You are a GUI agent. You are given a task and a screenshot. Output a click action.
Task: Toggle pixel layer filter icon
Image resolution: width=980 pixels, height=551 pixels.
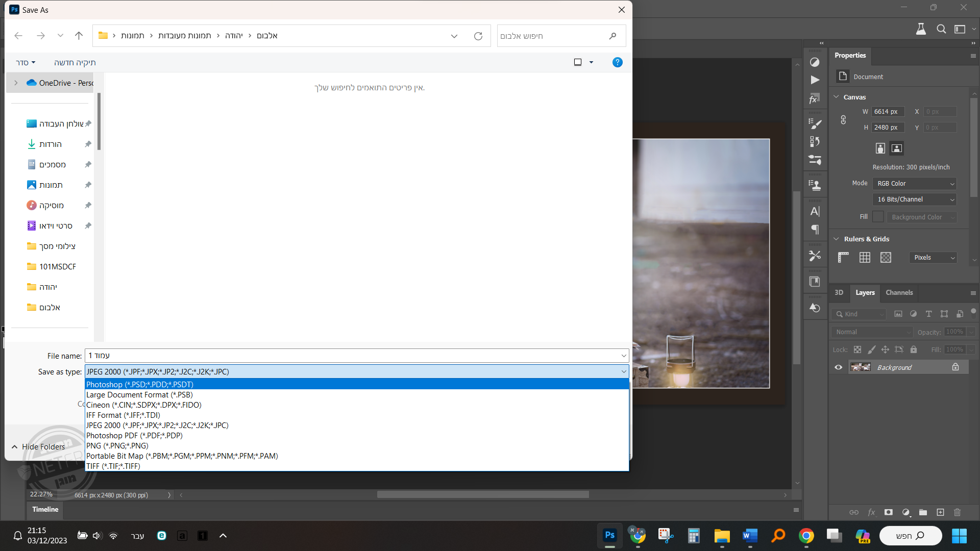[x=898, y=314]
